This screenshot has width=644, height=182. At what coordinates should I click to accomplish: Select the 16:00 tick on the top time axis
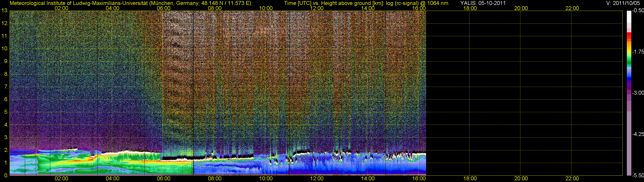(x=419, y=8)
